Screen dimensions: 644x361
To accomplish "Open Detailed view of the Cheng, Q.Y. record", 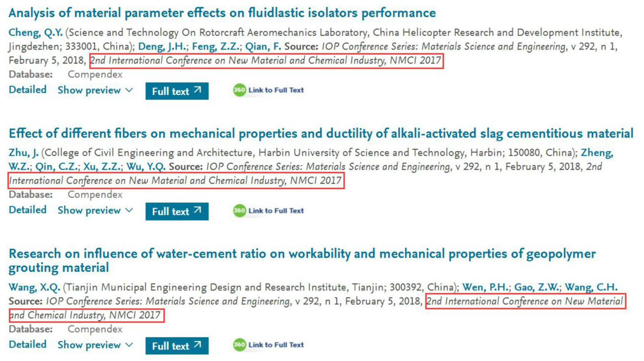I will click(x=28, y=90).
